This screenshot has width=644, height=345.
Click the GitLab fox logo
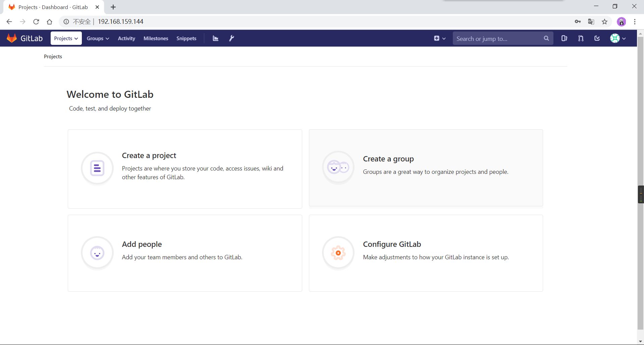(12, 38)
